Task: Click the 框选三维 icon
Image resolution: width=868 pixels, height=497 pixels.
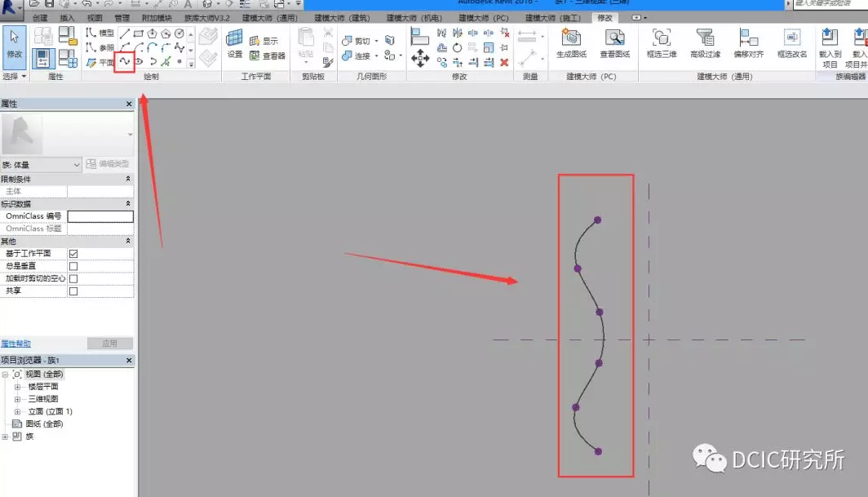Action: tap(662, 43)
